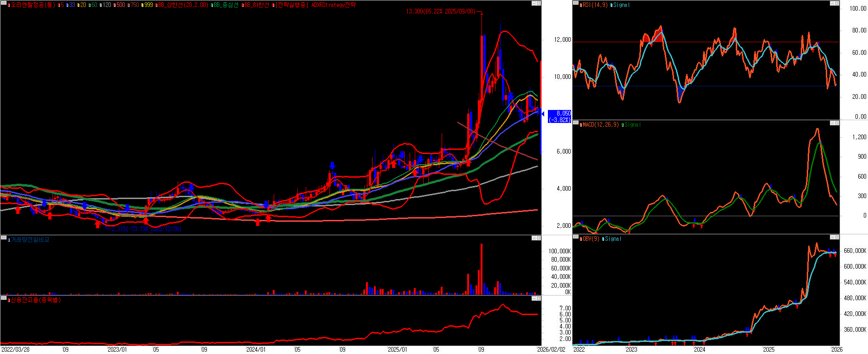
Task: Click the 거래량전일비교 legend label
Action: [30, 239]
